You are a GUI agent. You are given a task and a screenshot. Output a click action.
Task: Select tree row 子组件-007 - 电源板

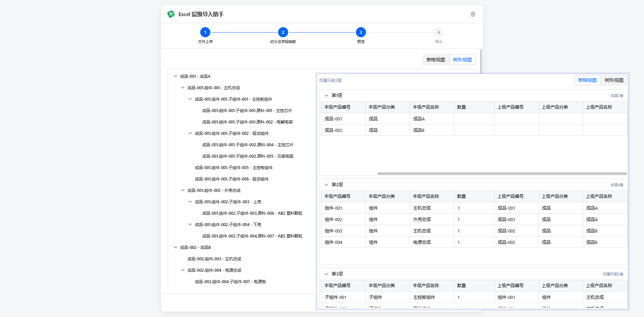(230, 281)
